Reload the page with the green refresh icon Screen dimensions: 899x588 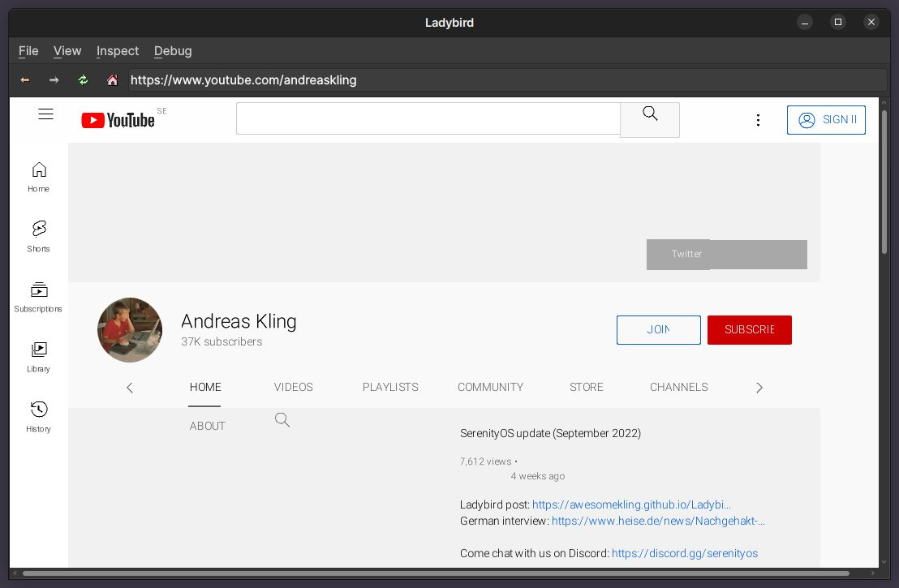[83, 80]
